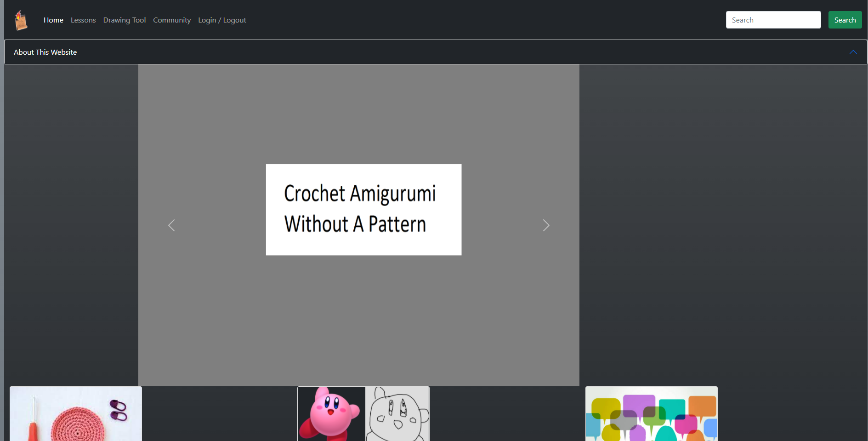This screenshot has width=868, height=441.
Task: Open the Lessons nav link
Action: point(83,20)
